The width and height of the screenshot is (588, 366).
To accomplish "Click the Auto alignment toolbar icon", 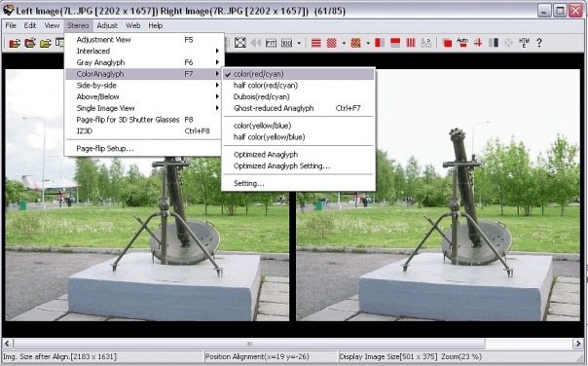I will pyautogui.click(x=462, y=43).
